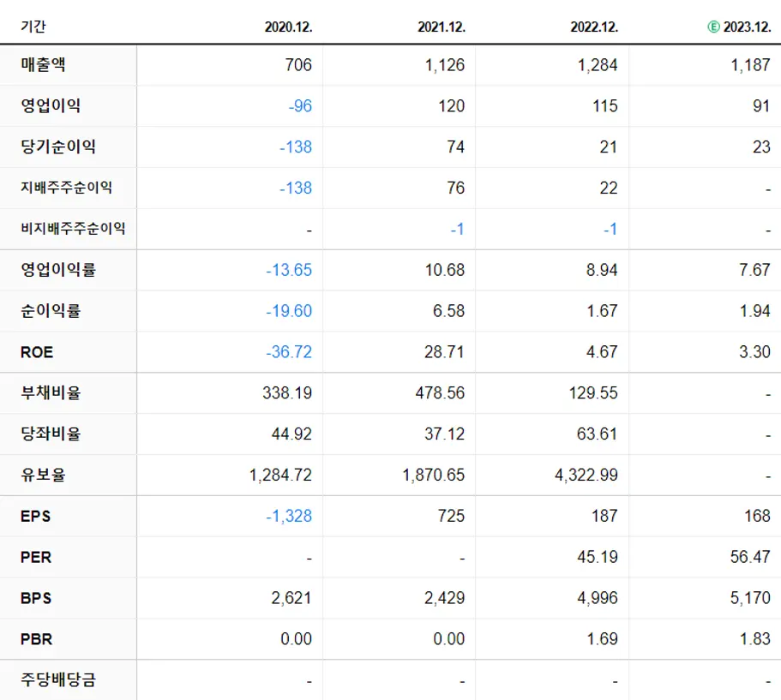The height and width of the screenshot is (700, 781).
Task: Click the 129.55 debt ratio value
Action: (x=593, y=392)
